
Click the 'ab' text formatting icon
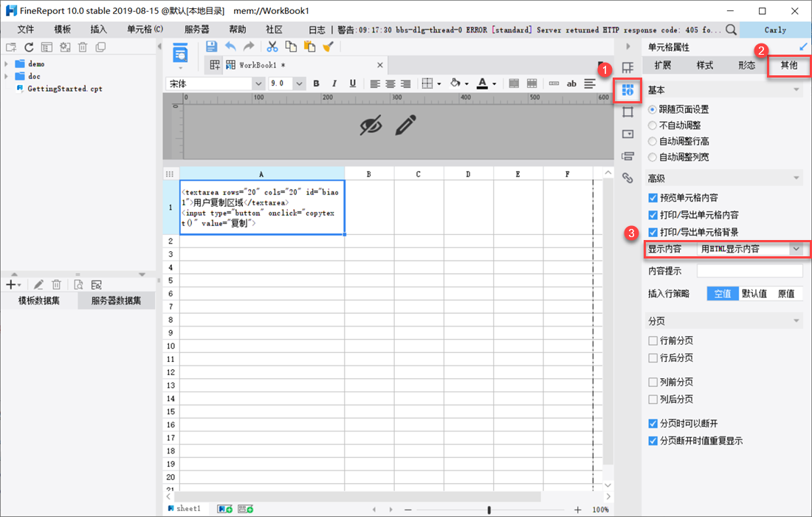tap(571, 83)
